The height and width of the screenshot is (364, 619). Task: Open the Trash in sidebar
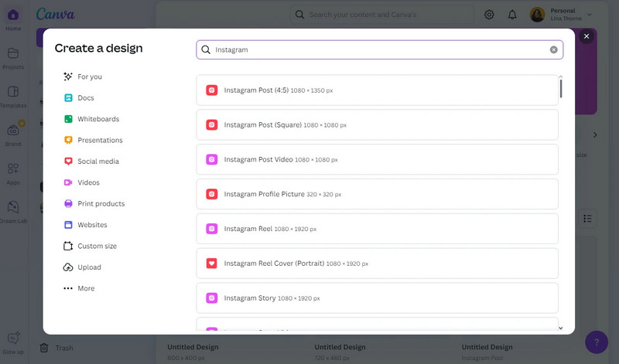click(x=56, y=348)
